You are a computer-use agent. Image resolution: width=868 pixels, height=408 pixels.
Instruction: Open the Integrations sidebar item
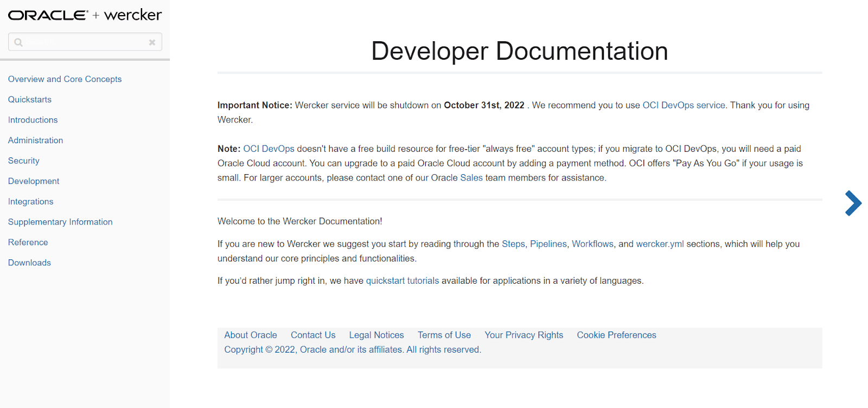pyautogui.click(x=30, y=202)
